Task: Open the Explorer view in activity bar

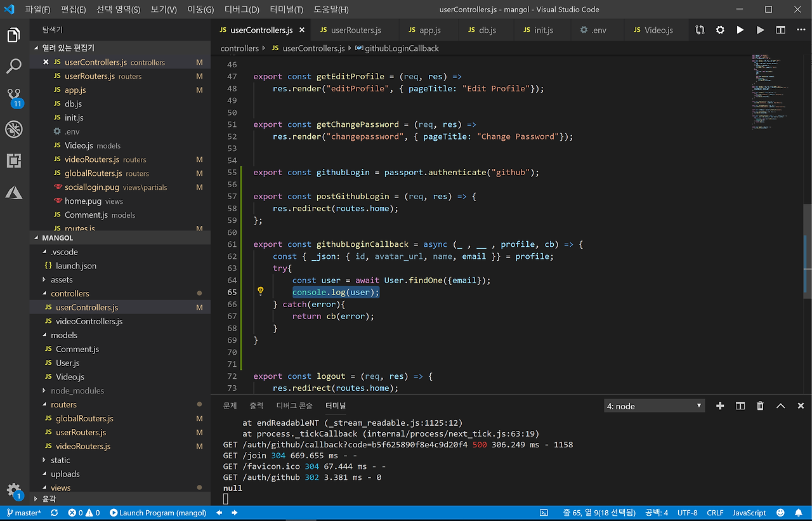Action: tap(14, 35)
